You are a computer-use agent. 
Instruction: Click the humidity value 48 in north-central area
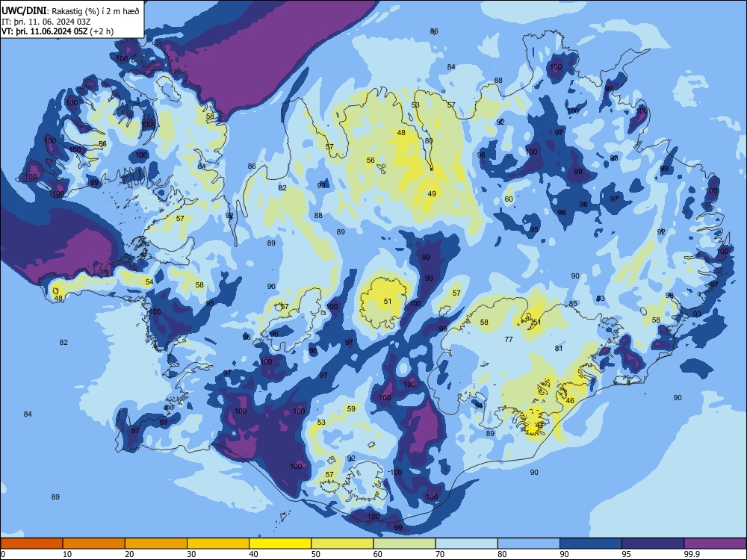(x=401, y=133)
